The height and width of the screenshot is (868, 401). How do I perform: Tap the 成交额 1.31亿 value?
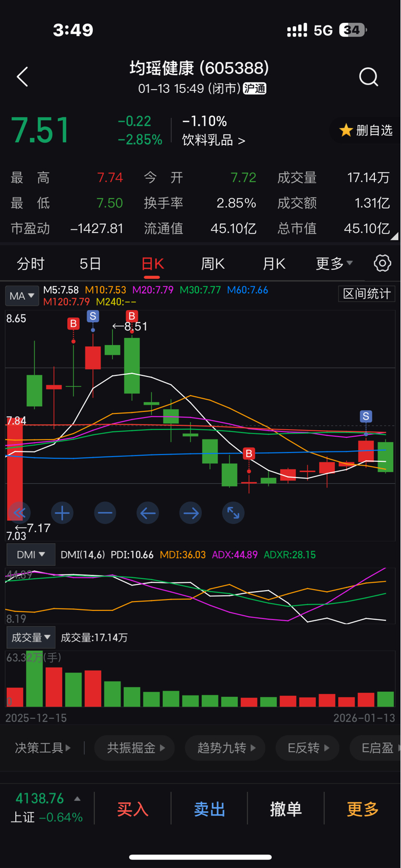pyautogui.click(x=372, y=203)
